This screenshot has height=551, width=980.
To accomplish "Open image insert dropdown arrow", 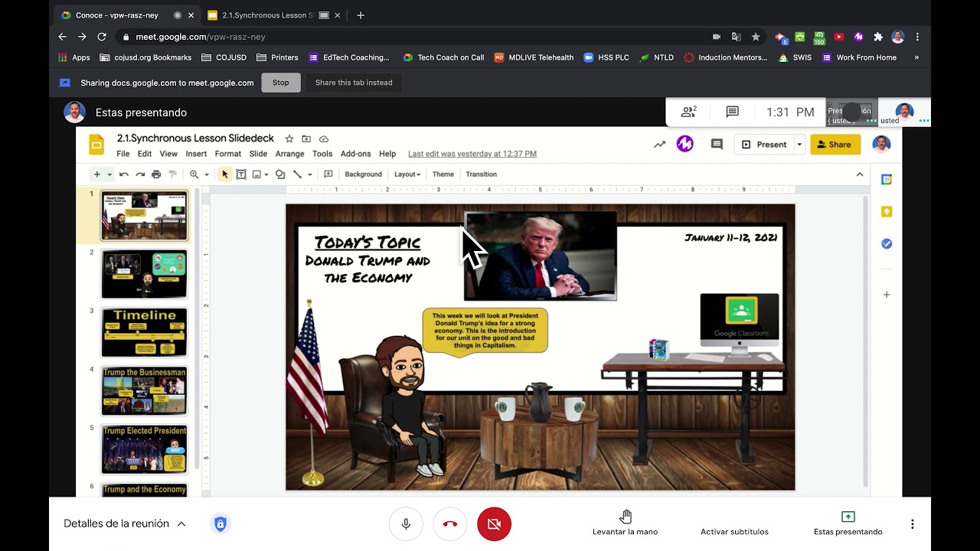I will point(266,174).
